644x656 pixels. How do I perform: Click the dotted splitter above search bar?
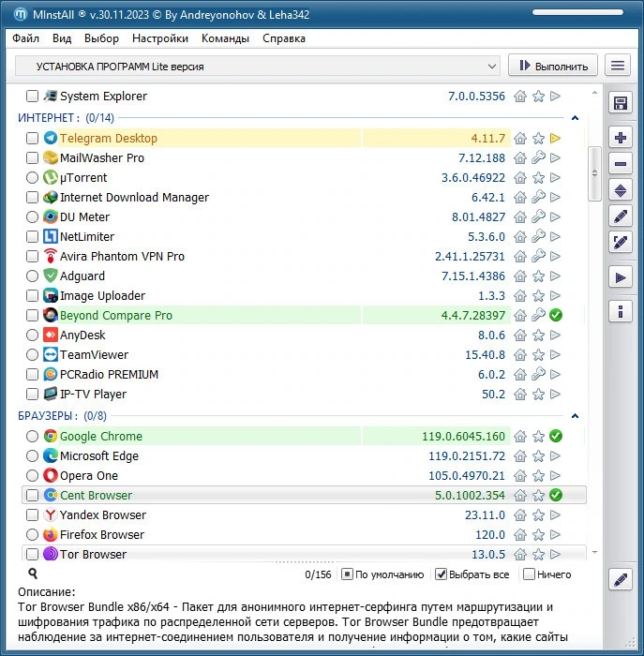click(x=305, y=562)
